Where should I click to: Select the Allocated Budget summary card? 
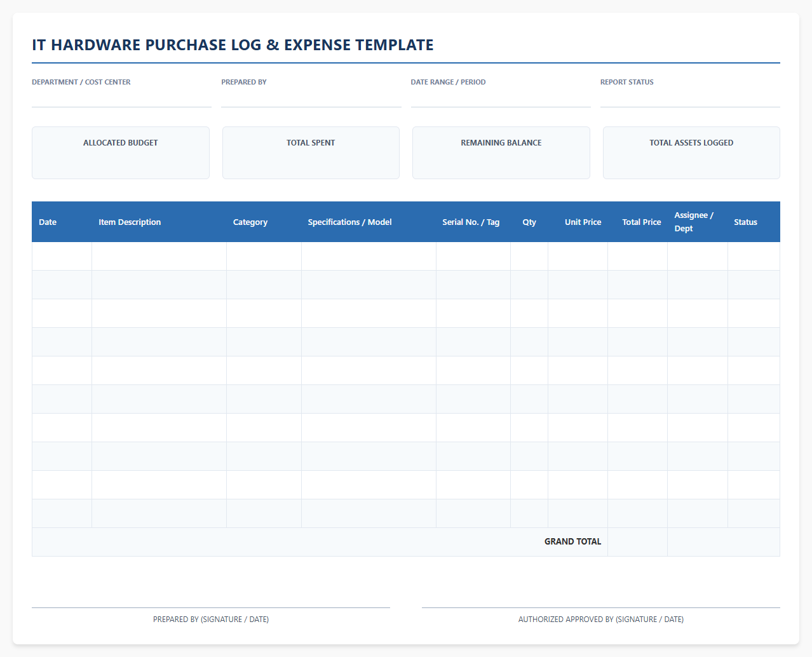coord(121,152)
